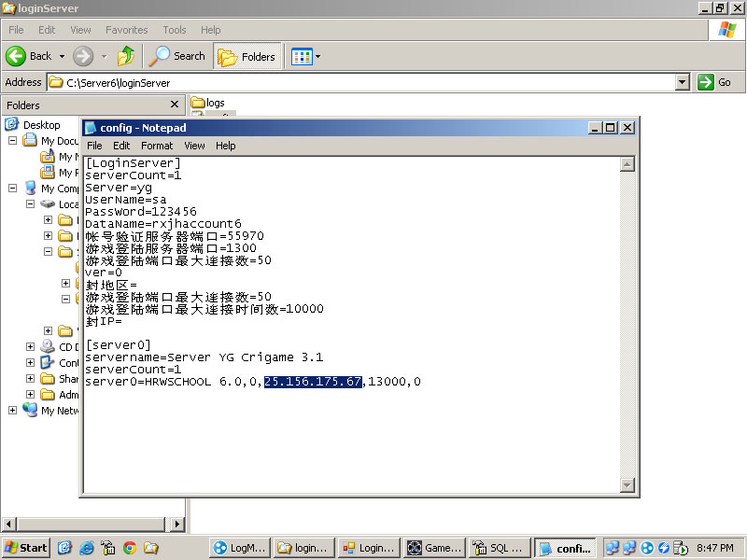Switch to Game... taskbar button
747x560 pixels.
[434, 548]
